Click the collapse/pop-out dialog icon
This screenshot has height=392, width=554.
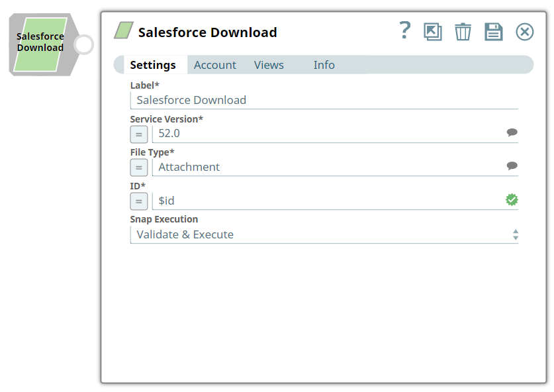click(x=433, y=32)
